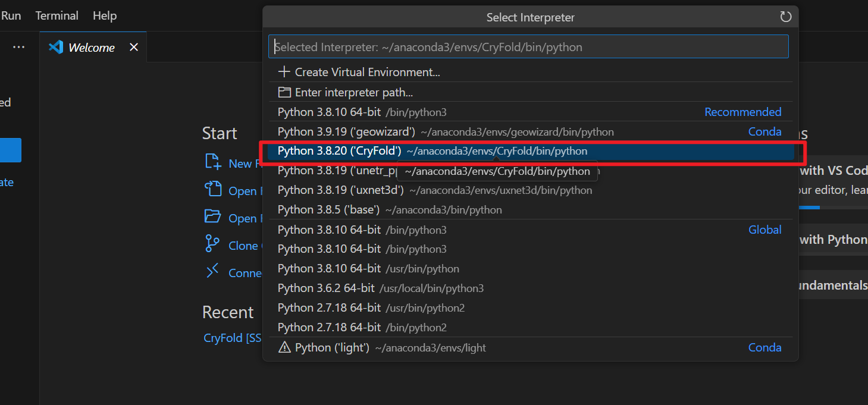Open the Terminal menu
This screenshot has width=868, height=405.
point(57,15)
